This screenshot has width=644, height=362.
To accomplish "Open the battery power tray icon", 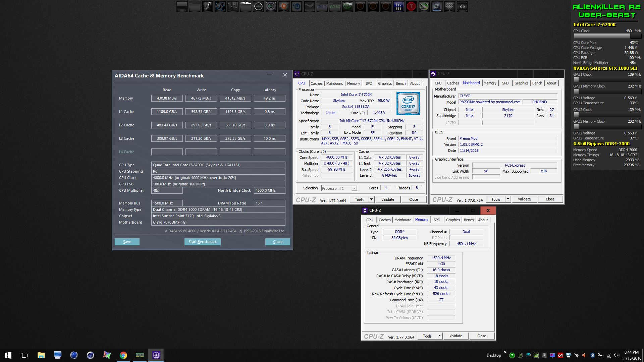I will (601, 355).
